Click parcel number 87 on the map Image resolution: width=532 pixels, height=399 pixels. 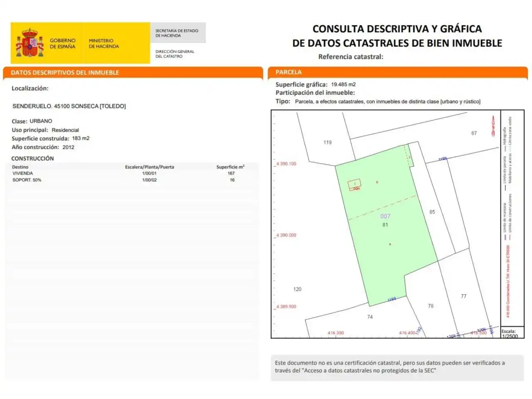pos(474,133)
